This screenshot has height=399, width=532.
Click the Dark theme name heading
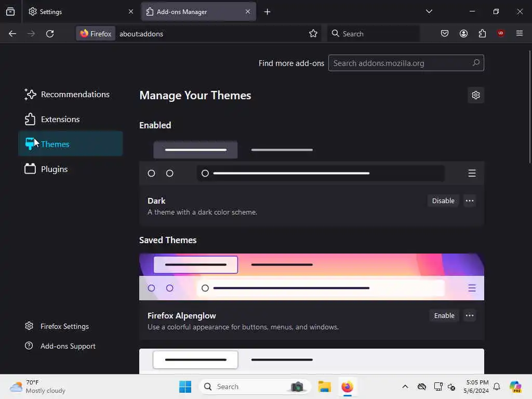(x=156, y=201)
